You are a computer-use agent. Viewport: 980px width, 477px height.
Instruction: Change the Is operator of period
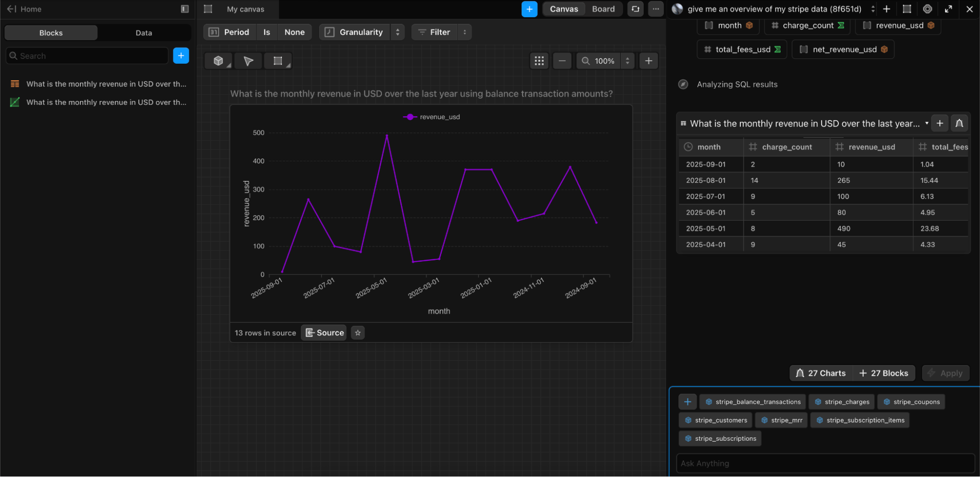coord(267,32)
